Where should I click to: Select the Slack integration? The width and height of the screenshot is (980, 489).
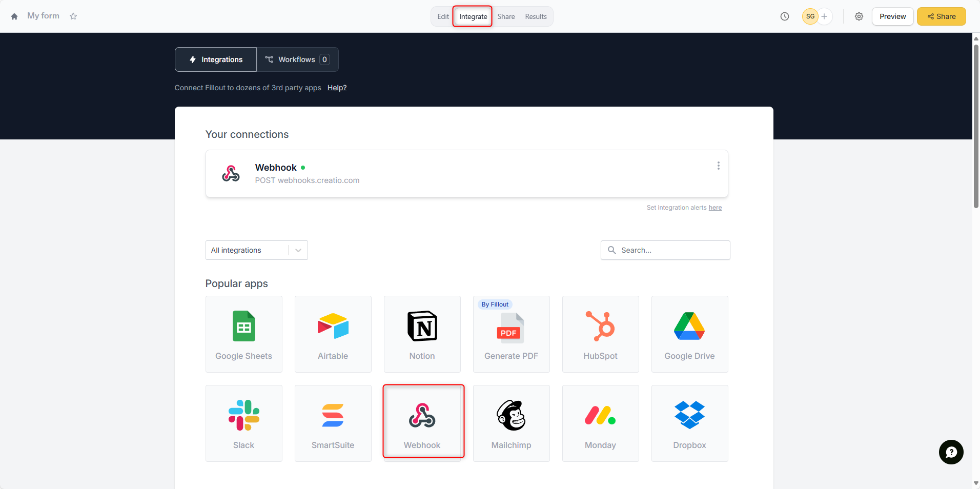pyautogui.click(x=243, y=423)
